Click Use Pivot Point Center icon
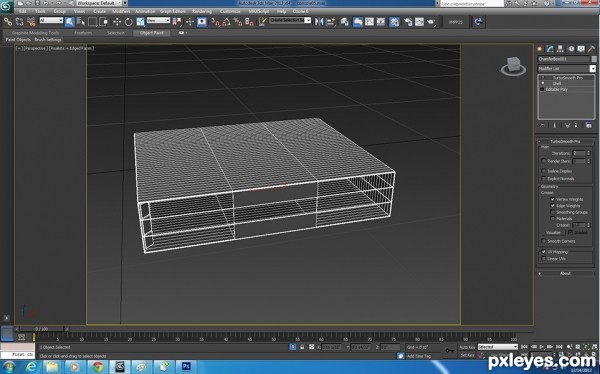Viewport: 600px width, 374px height. tap(177, 22)
